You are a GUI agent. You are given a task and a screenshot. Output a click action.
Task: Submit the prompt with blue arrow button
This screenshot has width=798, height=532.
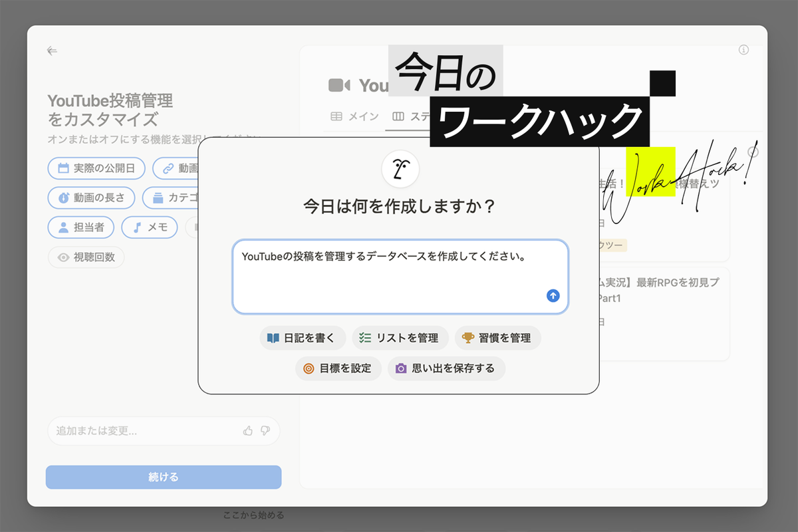pos(553,296)
